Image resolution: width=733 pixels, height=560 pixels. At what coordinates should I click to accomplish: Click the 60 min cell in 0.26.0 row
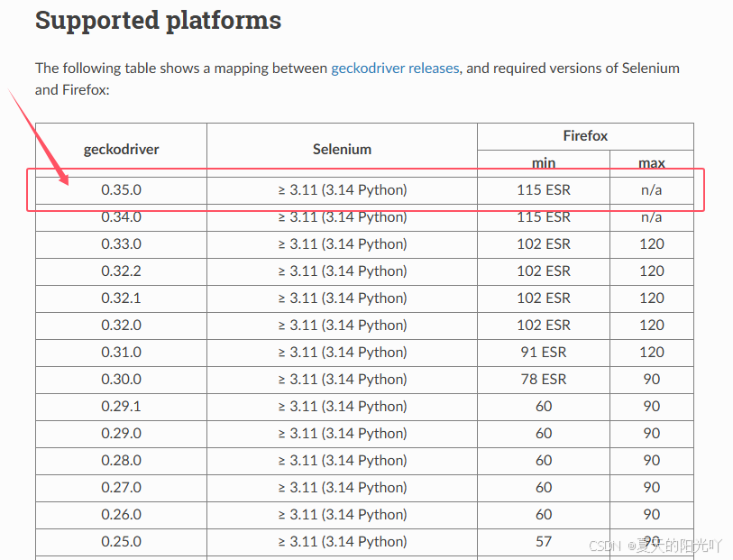pyautogui.click(x=544, y=515)
